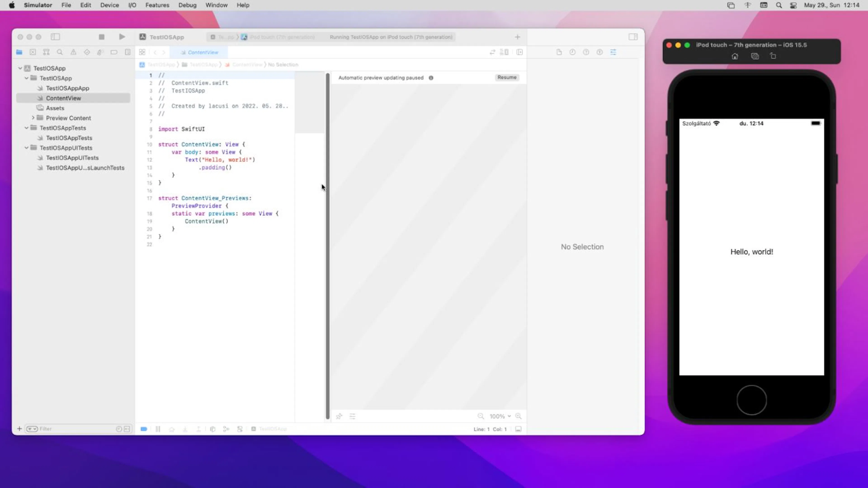
Task: Collapse the TestIOSApp group folder
Action: tap(27, 78)
